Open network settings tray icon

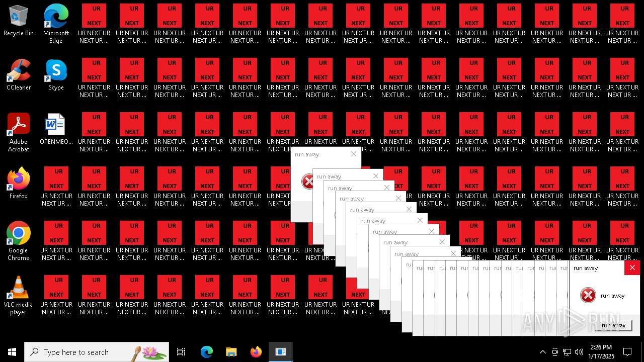pos(567,352)
